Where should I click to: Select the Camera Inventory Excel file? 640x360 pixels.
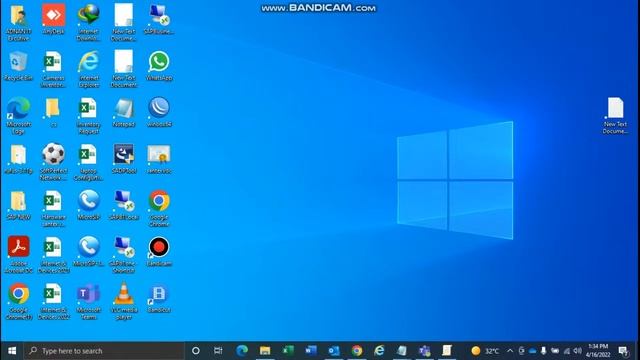[53, 69]
